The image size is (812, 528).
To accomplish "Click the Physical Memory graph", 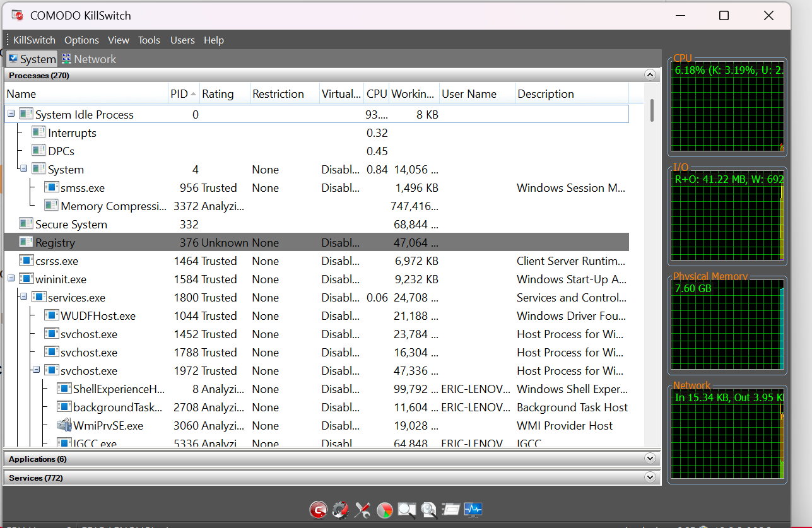I will 727,326.
